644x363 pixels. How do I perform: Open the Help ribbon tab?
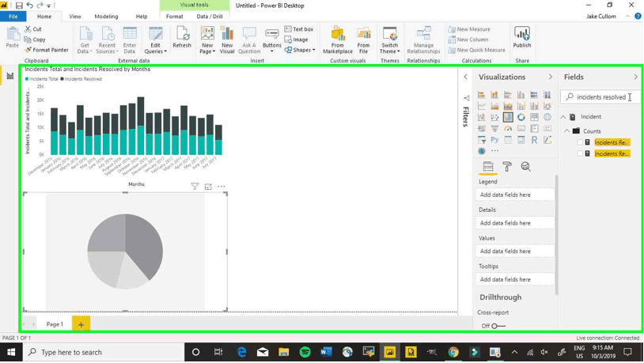coord(142,17)
